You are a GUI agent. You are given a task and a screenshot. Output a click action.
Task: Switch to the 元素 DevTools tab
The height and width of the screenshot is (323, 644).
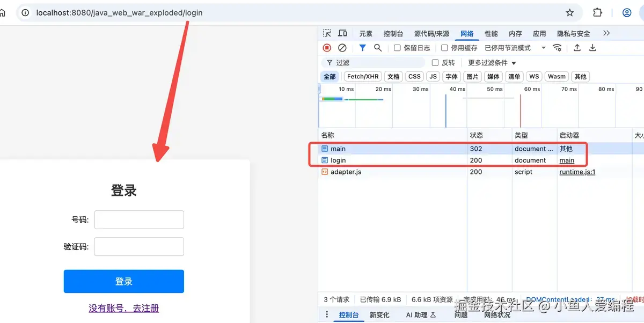coord(365,33)
